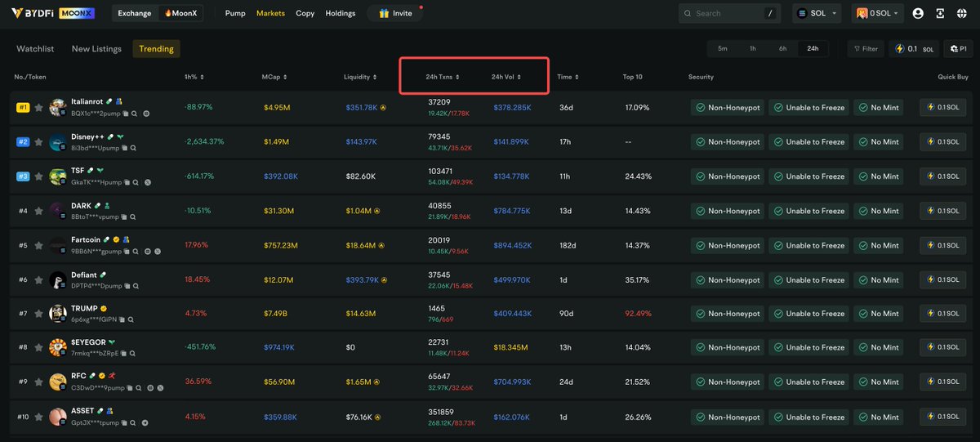Click the P1 preset button
Viewport: 980px width, 442px height.
[x=958, y=49]
